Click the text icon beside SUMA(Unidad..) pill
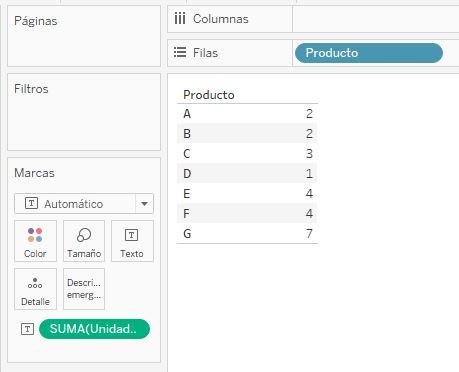Image resolution: width=459 pixels, height=372 pixels. [x=27, y=329]
